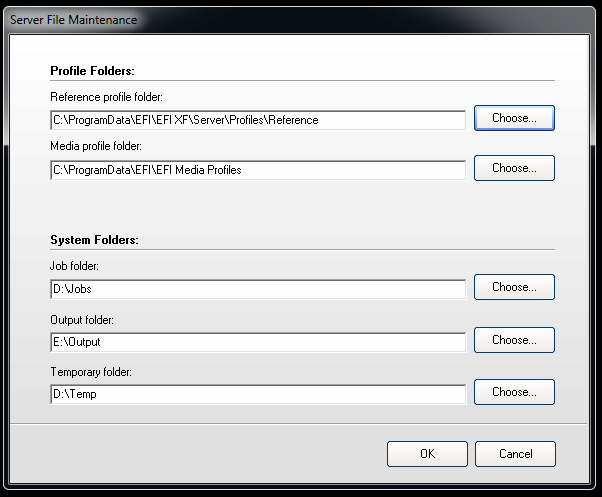Focus the Media profile folder path field
The width and height of the screenshot is (602, 497).
pos(258,170)
